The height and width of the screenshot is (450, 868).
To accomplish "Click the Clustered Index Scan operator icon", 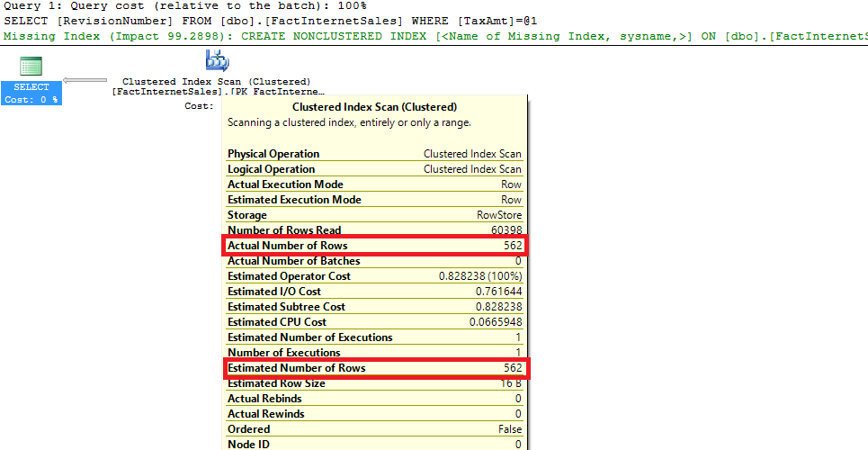I will 216,61.
